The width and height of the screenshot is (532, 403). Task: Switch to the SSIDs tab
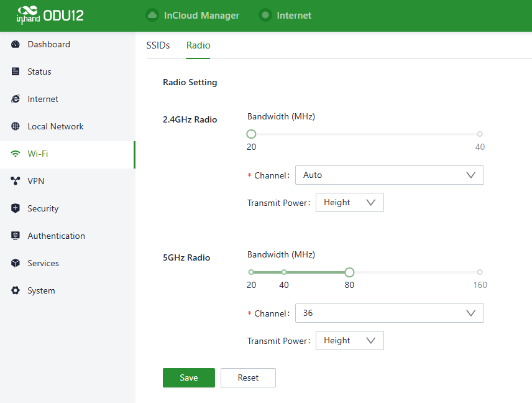(x=158, y=45)
